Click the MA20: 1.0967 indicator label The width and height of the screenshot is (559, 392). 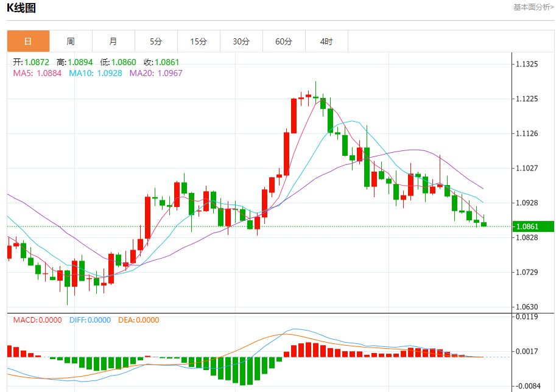[156, 73]
